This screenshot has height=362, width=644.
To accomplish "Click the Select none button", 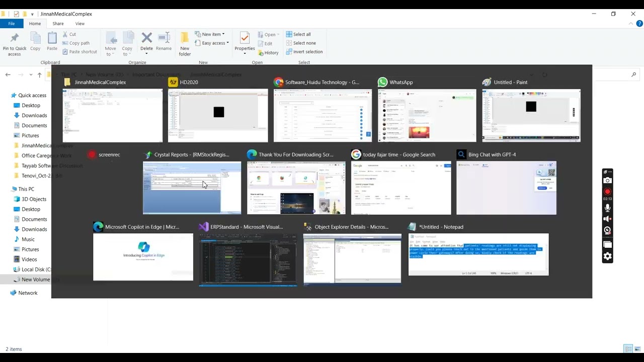I will coord(301,43).
